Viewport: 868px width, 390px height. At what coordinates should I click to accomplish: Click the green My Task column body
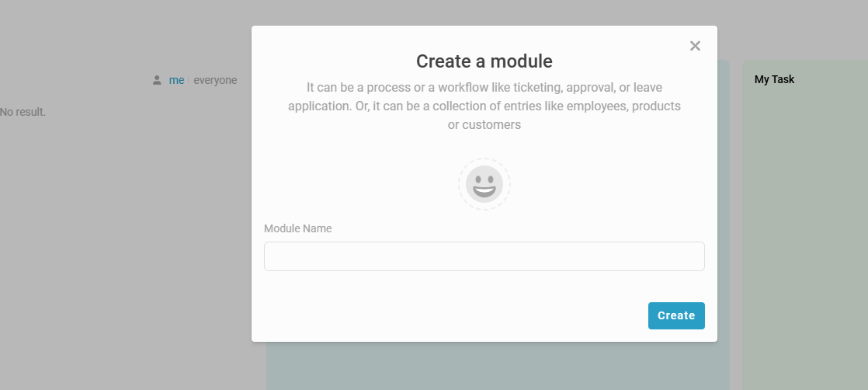click(x=804, y=233)
